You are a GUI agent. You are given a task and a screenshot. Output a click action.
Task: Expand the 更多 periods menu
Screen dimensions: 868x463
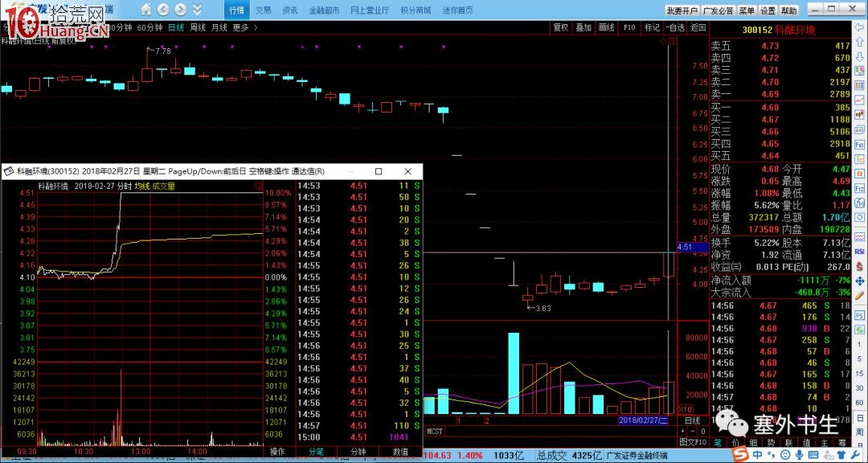point(244,27)
